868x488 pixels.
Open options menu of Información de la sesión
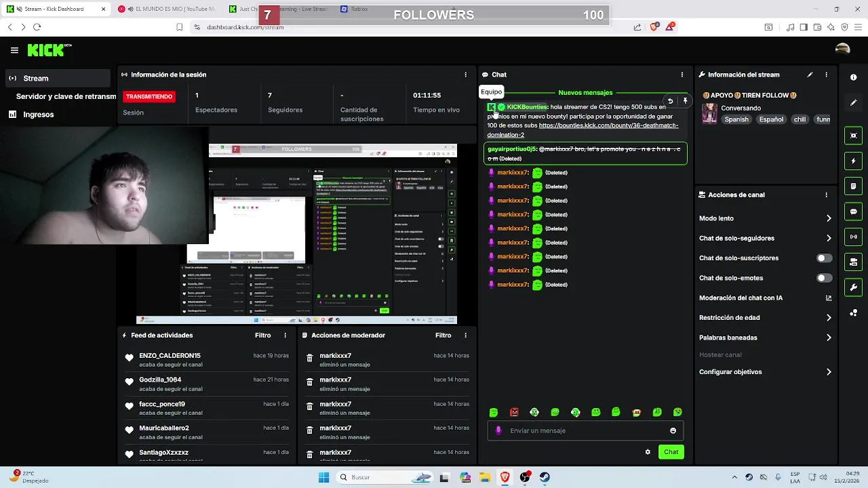[465, 75]
